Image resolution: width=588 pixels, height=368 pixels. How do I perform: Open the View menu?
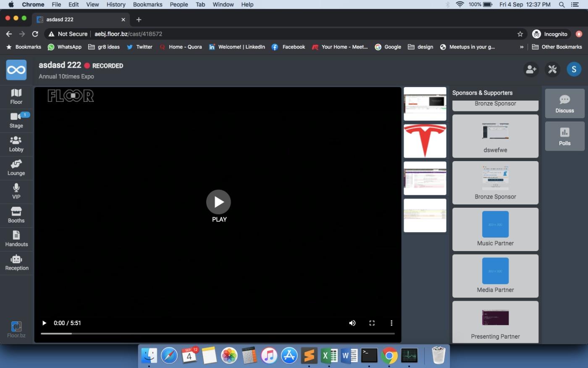pos(92,5)
